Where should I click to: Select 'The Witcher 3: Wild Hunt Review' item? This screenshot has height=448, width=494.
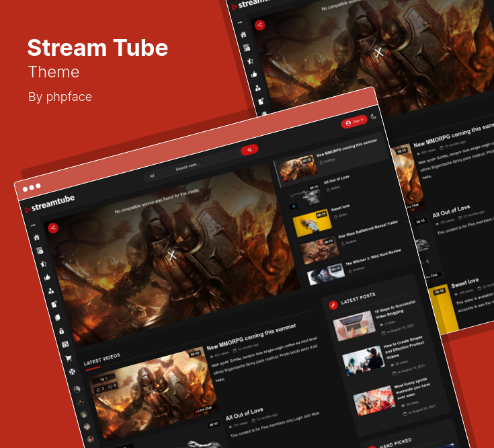coord(373,257)
